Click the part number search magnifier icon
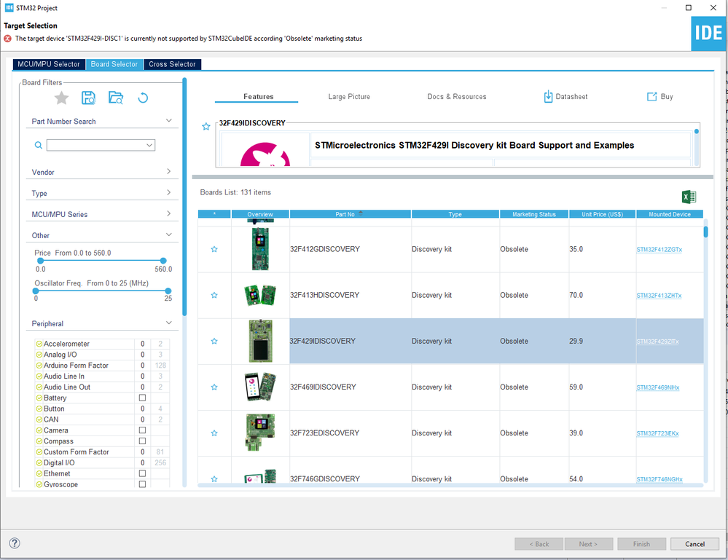This screenshot has height=560, width=728. [x=39, y=145]
